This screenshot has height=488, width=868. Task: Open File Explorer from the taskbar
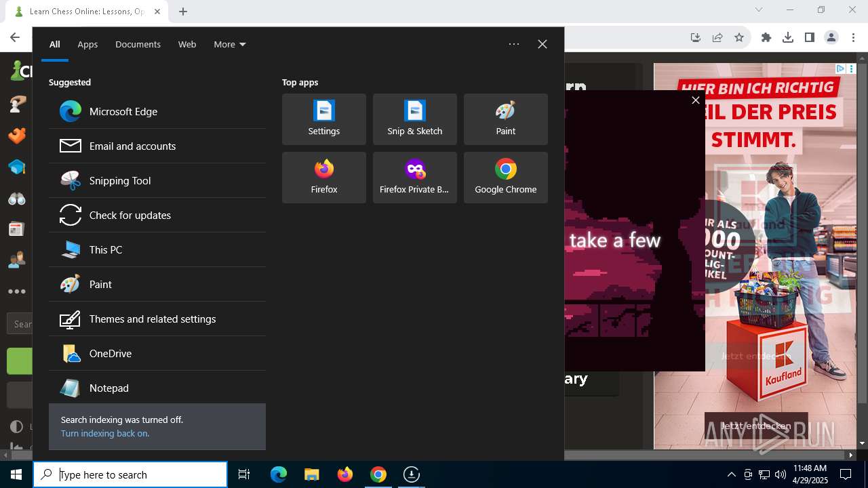[x=312, y=474]
